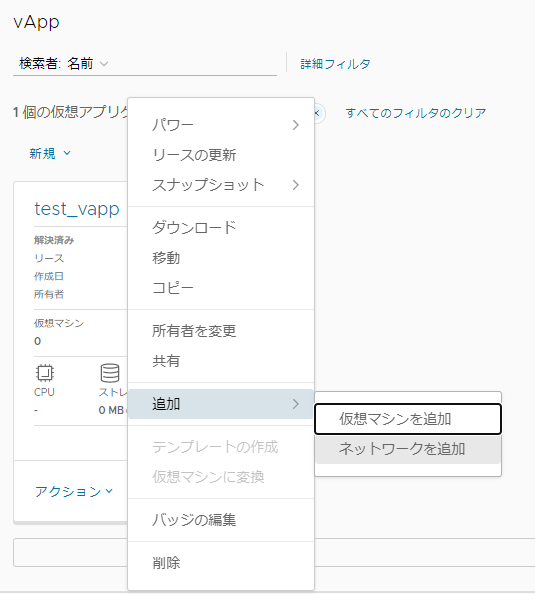Select リースの更新 menu entry

221,155
